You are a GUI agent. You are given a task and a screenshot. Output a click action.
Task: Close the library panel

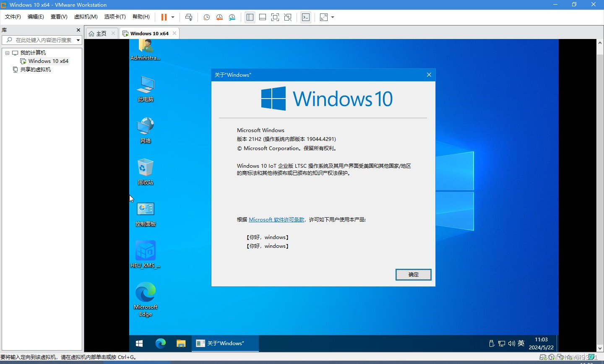[78, 30]
